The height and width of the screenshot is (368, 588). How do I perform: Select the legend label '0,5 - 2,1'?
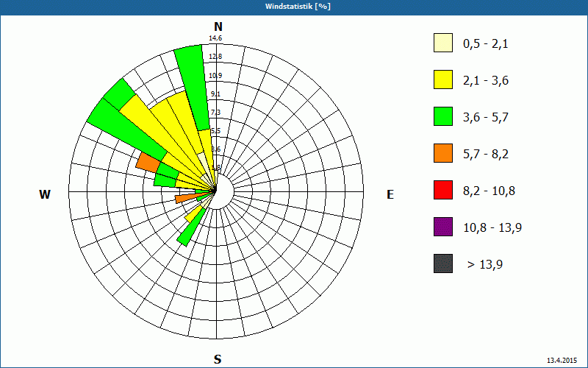486,44
